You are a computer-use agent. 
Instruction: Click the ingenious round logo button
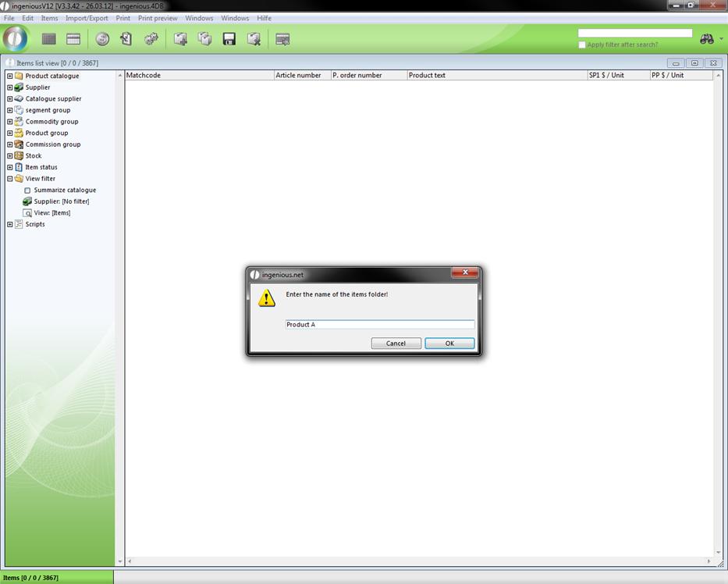point(16,39)
